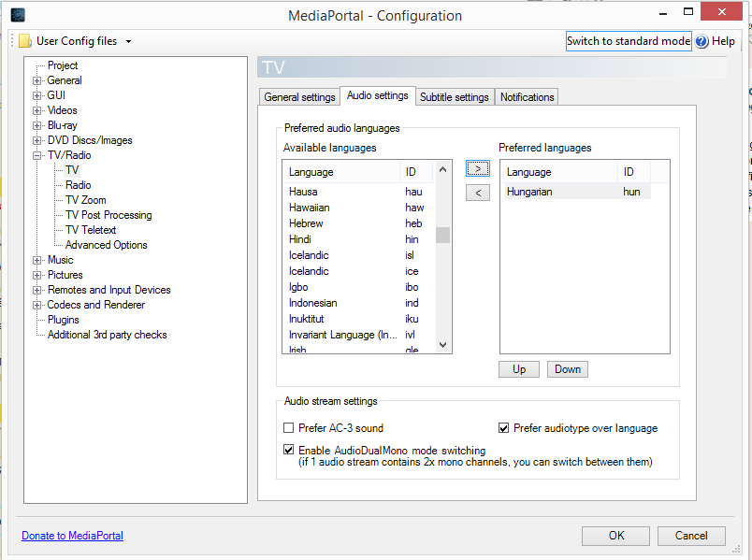Sort preferred list by Language header
This screenshot has height=560, width=752.
pyautogui.click(x=559, y=172)
